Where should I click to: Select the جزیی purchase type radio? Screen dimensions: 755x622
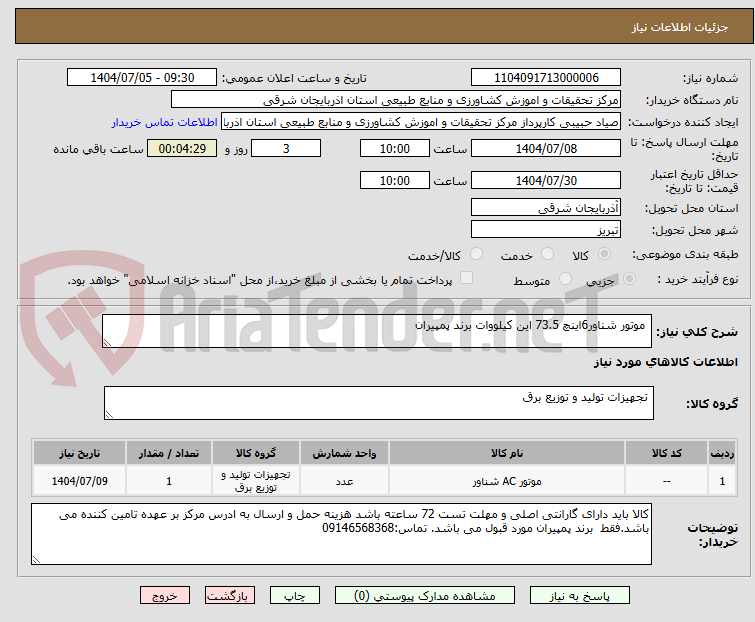tap(629, 279)
